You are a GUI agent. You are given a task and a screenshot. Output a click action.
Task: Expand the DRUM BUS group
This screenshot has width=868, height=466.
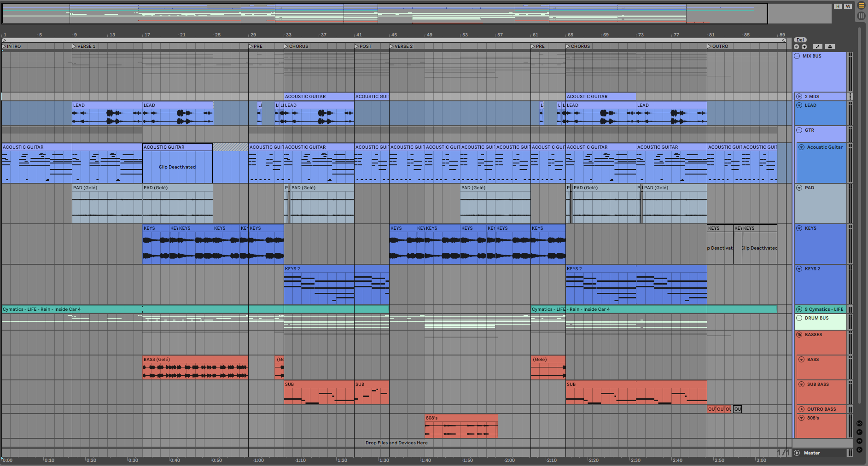click(x=799, y=318)
